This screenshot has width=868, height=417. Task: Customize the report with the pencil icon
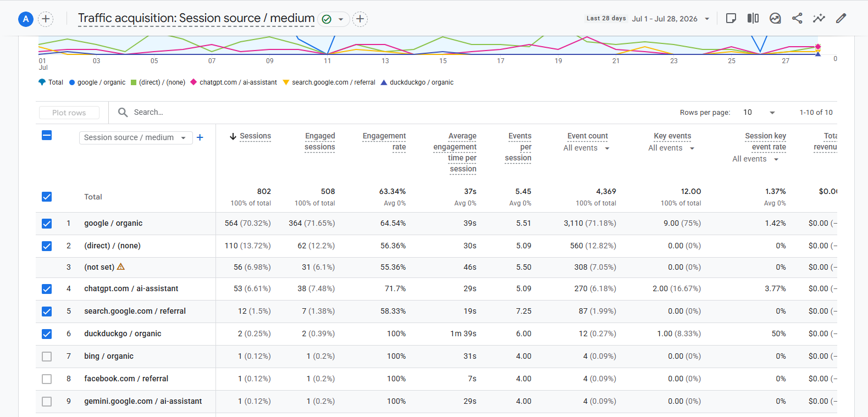coord(841,19)
